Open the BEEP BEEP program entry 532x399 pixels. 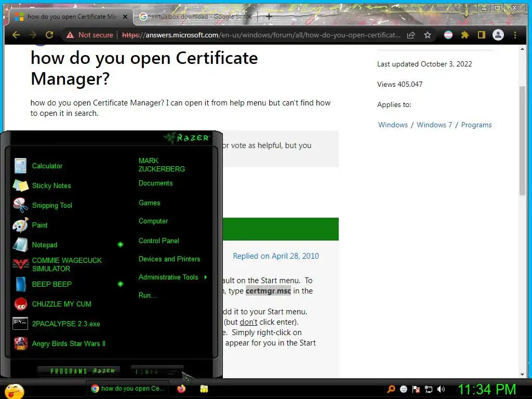[x=51, y=284]
